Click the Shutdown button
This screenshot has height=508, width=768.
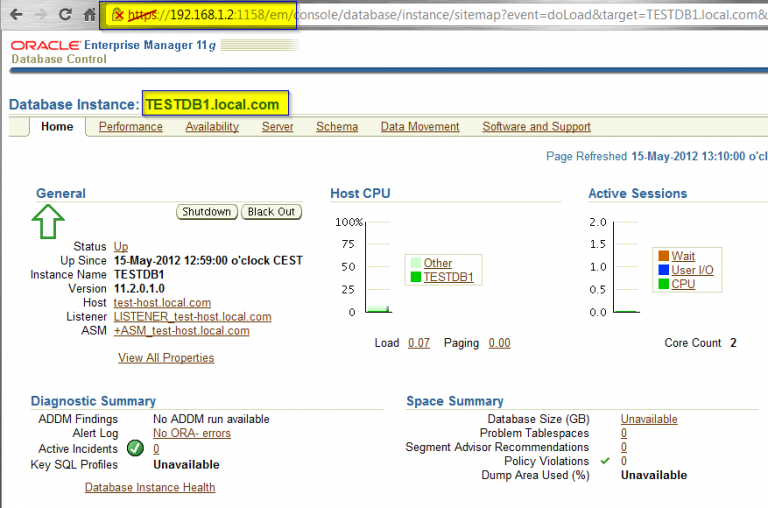207,212
